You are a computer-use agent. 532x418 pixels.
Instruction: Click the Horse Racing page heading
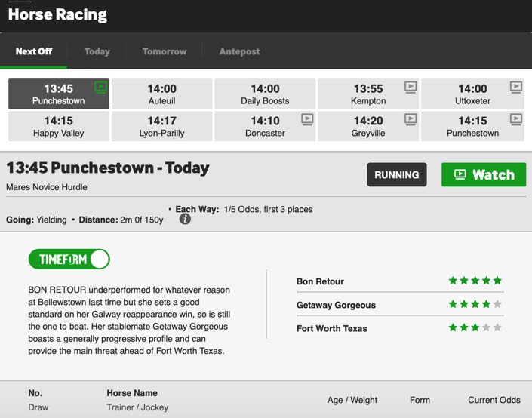[x=57, y=14]
